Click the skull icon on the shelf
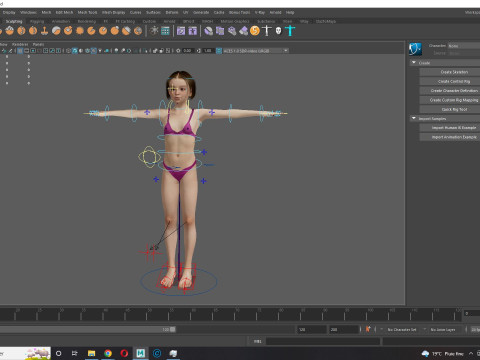The image size is (480, 360). (278, 31)
